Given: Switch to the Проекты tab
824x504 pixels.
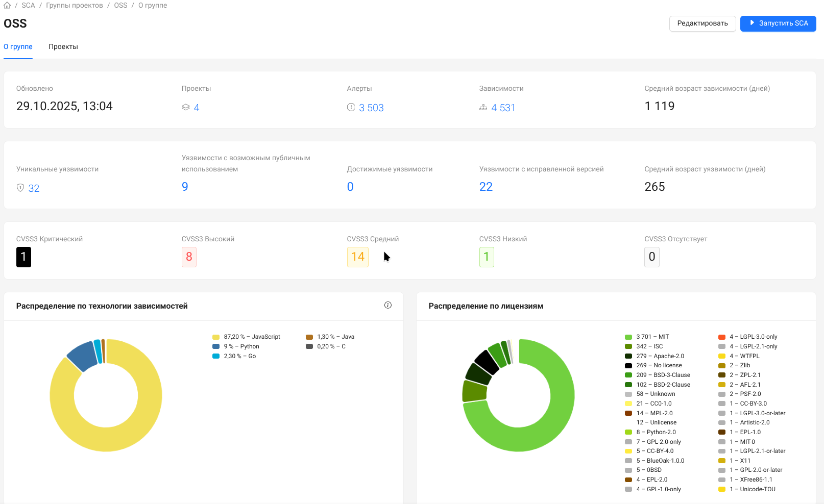Looking at the screenshot, I should pyautogui.click(x=63, y=46).
